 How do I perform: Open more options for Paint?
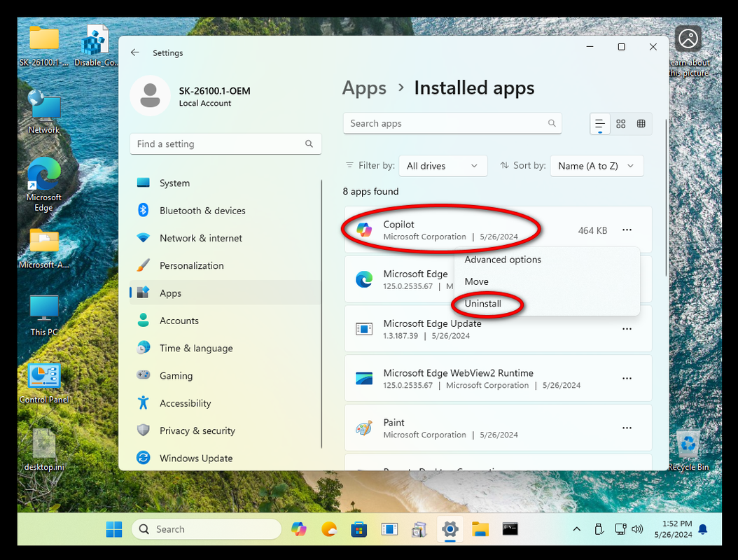627,428
